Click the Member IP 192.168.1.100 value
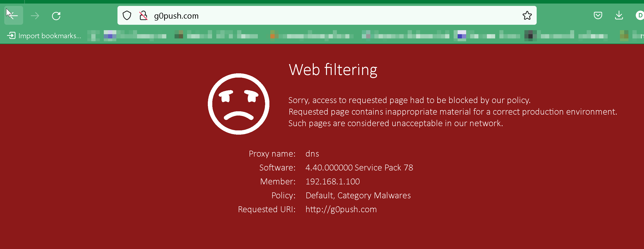The height and width of the screenshot is (249, 644). coord(333,181)
